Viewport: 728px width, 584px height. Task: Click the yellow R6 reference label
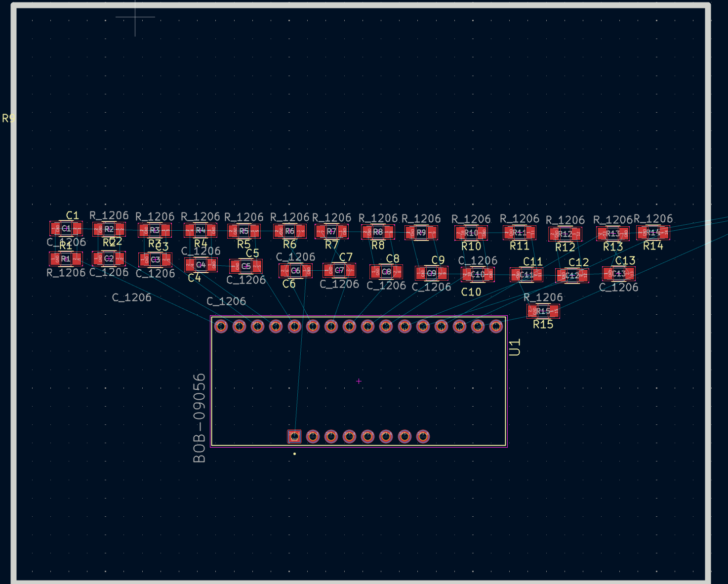coord(290,244)
